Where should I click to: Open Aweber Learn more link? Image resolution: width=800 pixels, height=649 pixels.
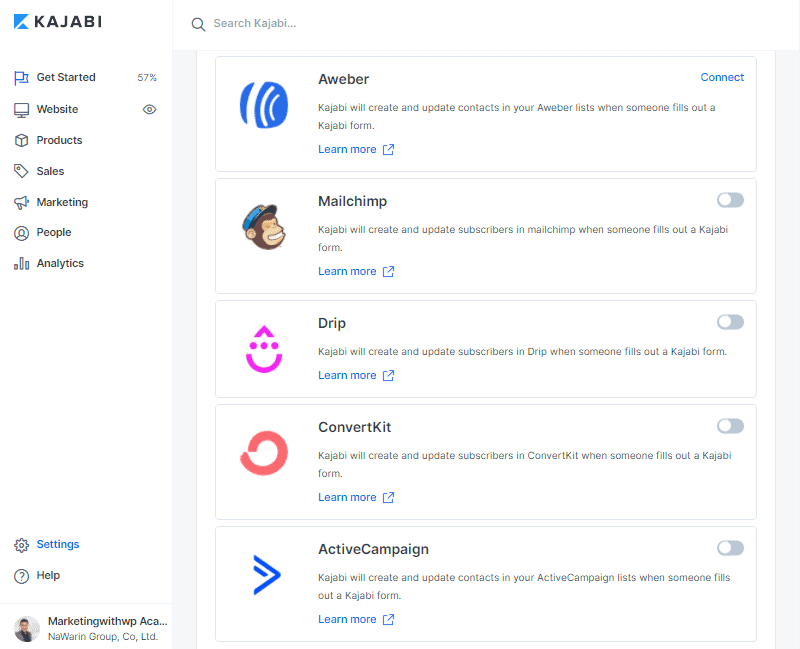coord(347,149)
